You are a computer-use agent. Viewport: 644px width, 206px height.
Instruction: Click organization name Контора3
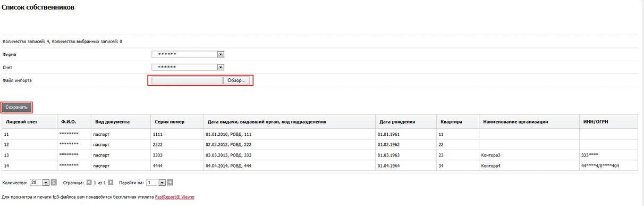[491, 155]
